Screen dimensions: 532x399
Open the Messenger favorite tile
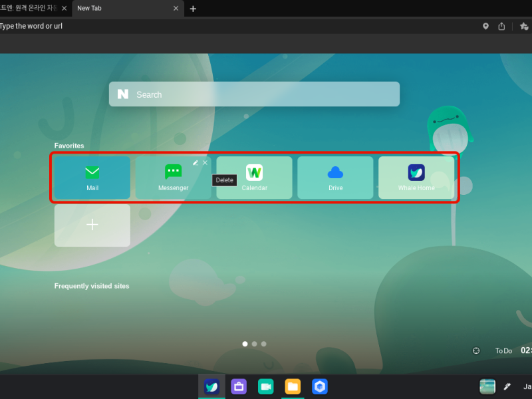pos(173,178)
